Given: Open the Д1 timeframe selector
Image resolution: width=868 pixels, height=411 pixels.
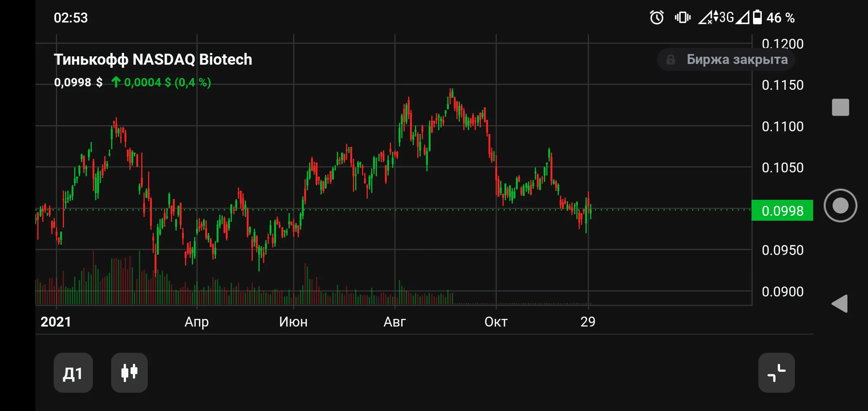Looking at the screenshot, I should point(73,373).
